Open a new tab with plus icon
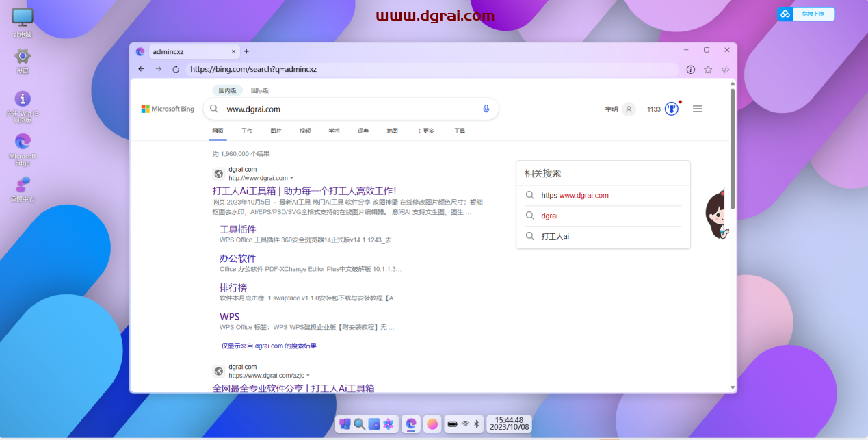This screenshot has width=868, height=440. 247,51
